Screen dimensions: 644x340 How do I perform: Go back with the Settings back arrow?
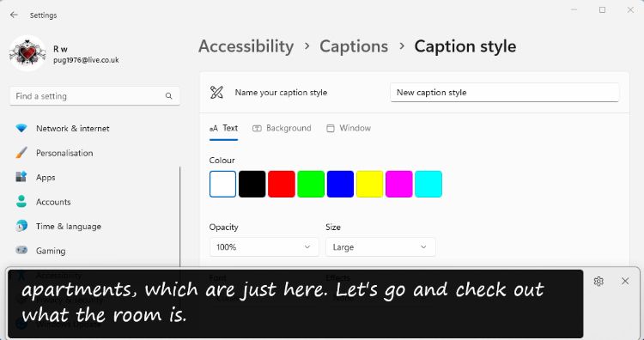(14, 15)
